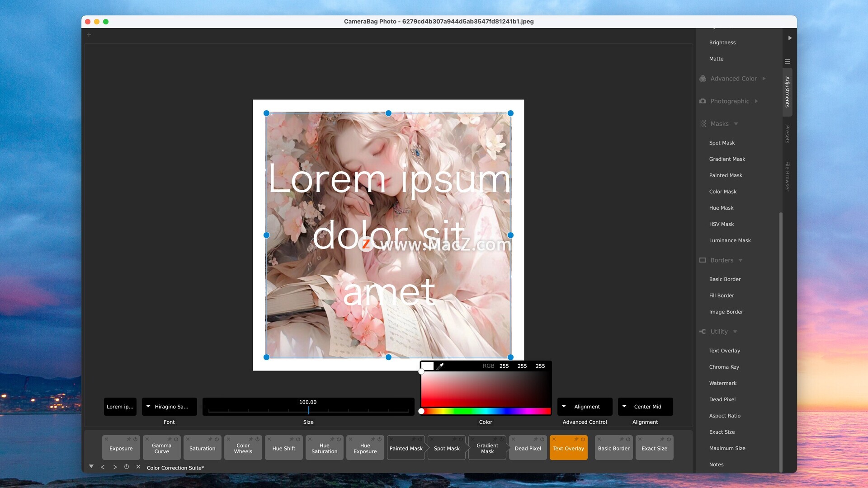Pin the Exposure tile

click(128, 439)
